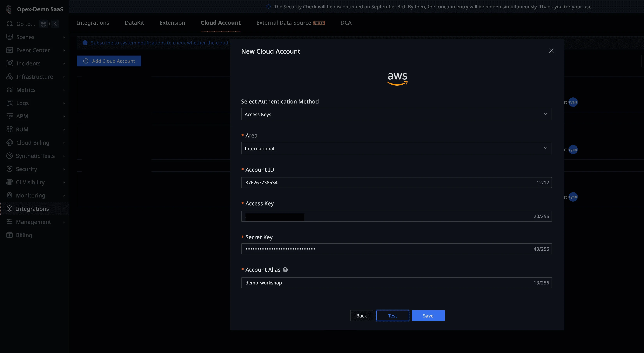Go Back from the dialog
The height and width of the screenshot is (353, 644).
coord(361,316)
